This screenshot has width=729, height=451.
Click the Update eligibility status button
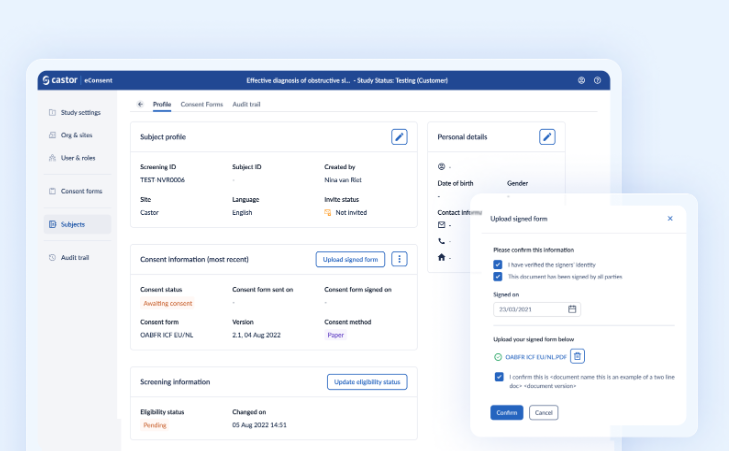(x=367, y=382)
